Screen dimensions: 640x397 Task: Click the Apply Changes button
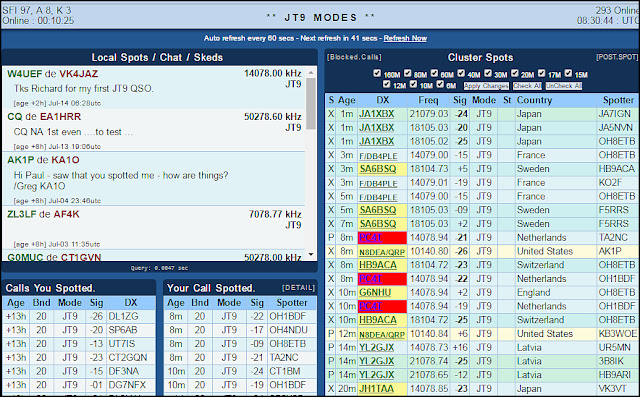point(486,86)
